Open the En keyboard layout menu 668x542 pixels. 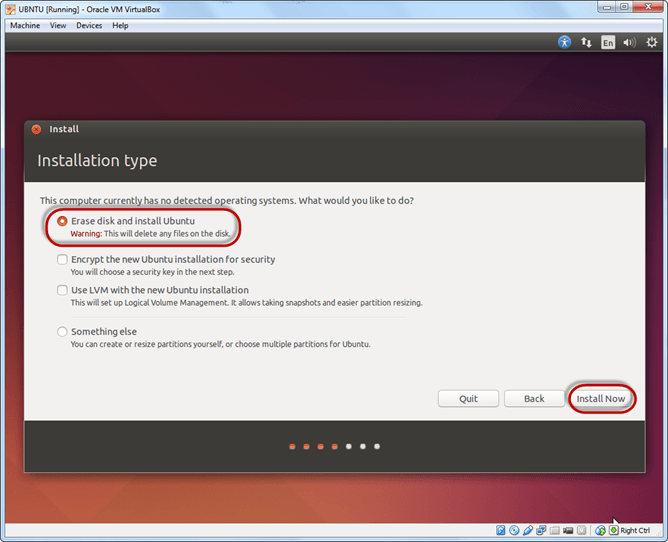tap(608, 43)
